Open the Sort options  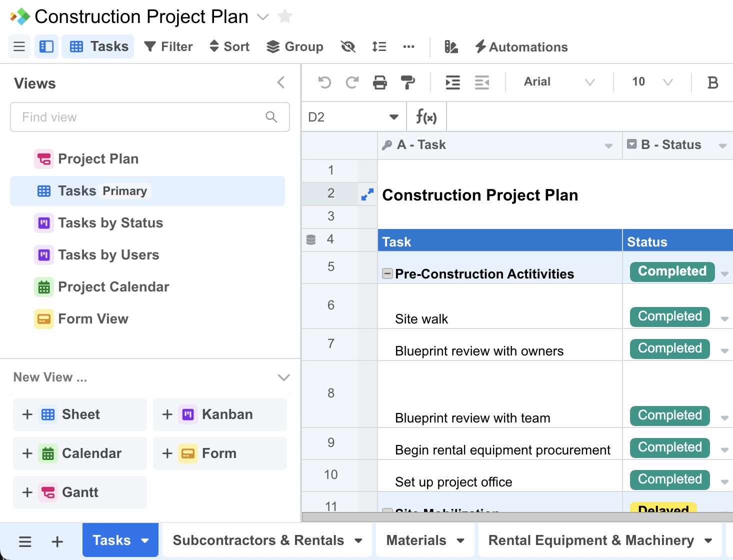tap(229, 46)
